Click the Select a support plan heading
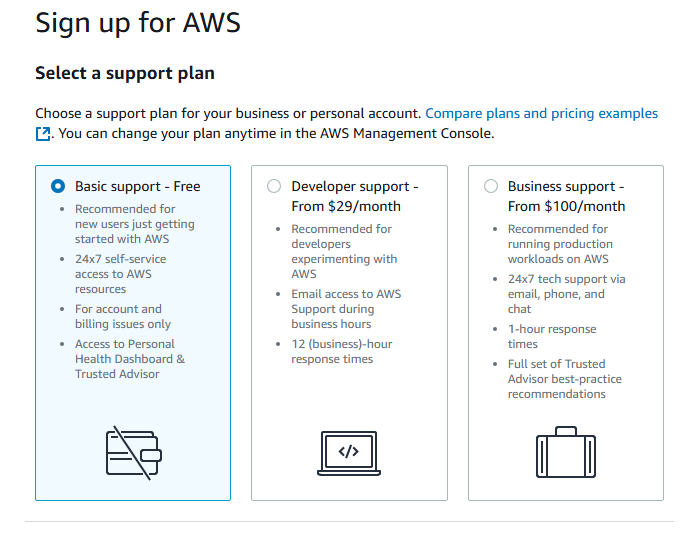 pos(125,73)
